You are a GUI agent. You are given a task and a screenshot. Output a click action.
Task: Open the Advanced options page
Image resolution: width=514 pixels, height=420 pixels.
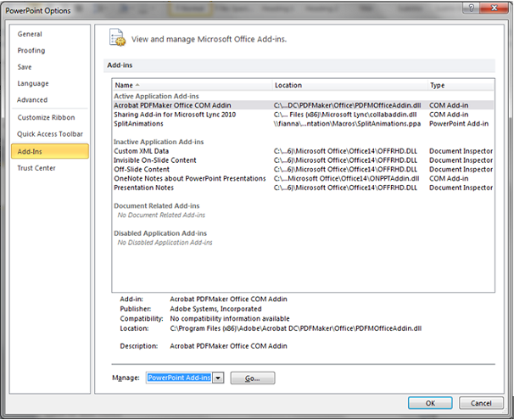pyautogui.click(x=33, y=99)
